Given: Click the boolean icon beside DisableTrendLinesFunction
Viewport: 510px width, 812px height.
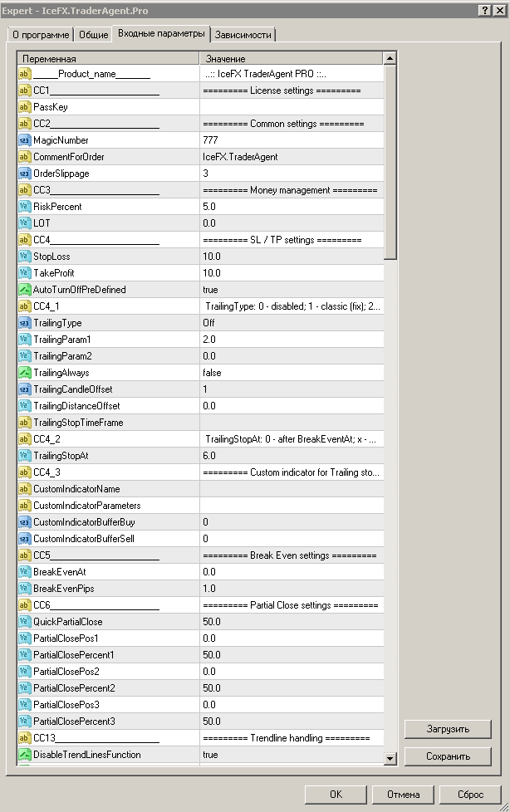Looking at the screenshot, I should click(x=24, y=755).
